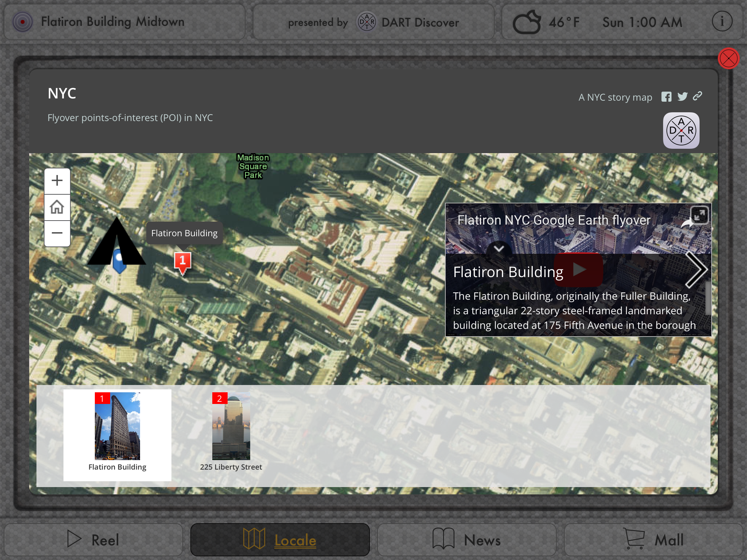Viewport: 747px width, 560px height.
Task: Click the Facebook share icon
Action: tap(666, 97)
